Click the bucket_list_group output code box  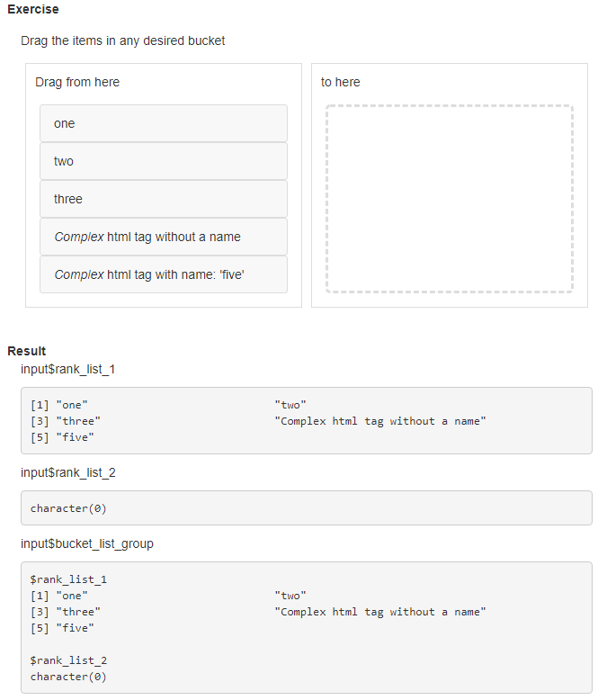point(306,627)
